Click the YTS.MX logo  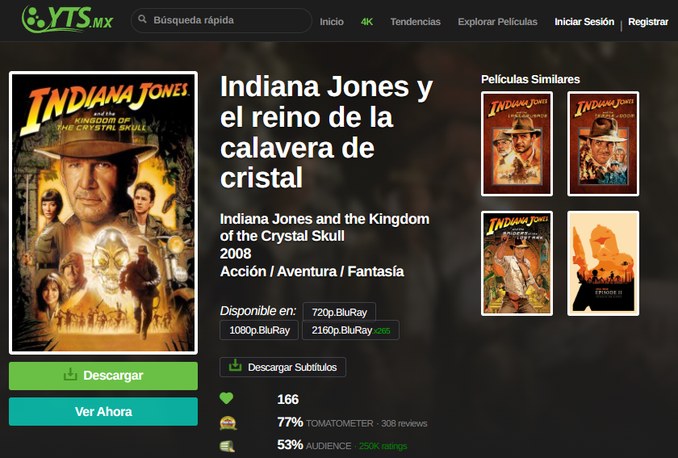coord(67,19)
